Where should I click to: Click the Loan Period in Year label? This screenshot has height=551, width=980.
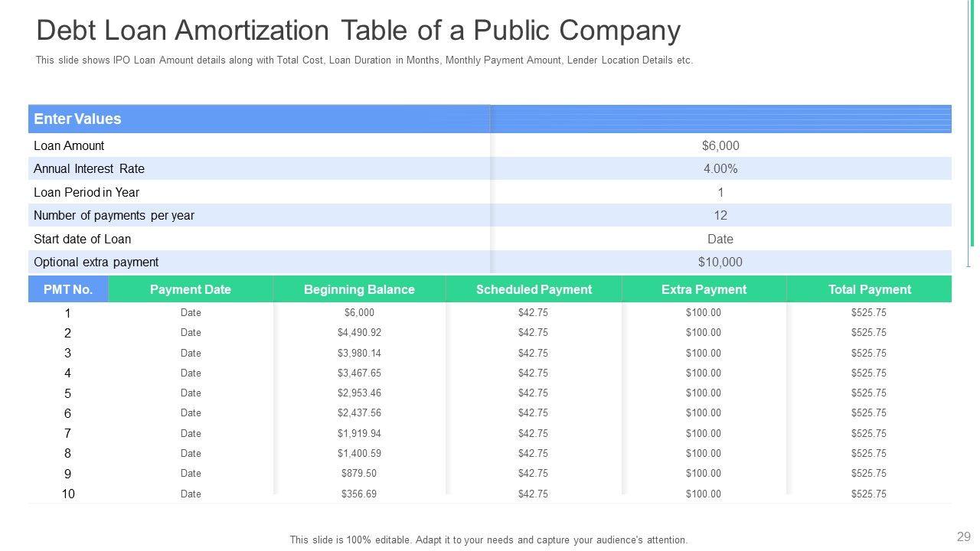(x=87, y=192)
